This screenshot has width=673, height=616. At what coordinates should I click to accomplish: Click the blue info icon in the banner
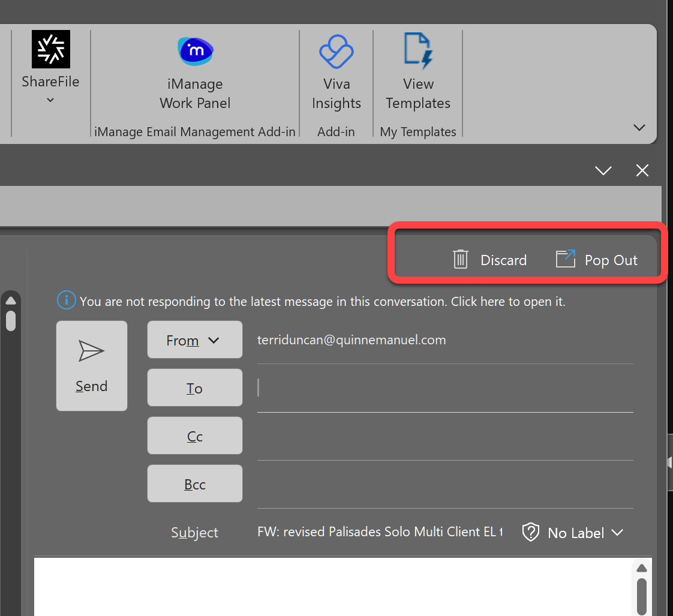click(x=66, y=300)
